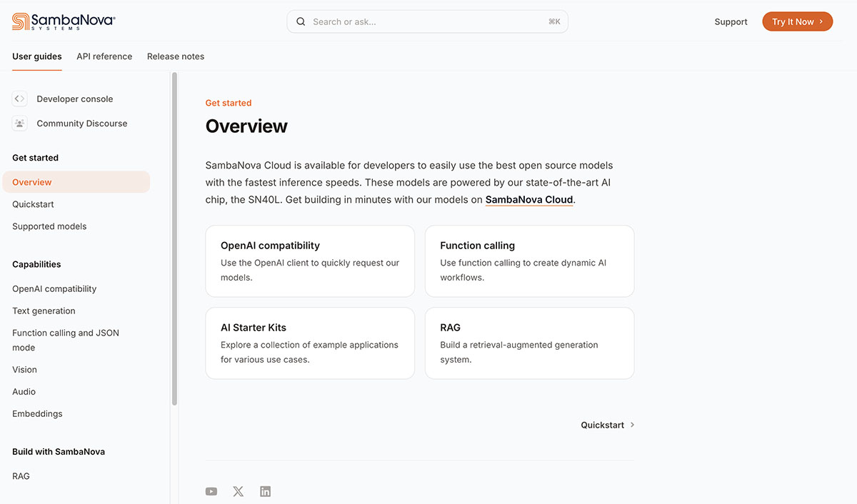The height and width of the screenshot is (504, 857).
Task: Open Function calling and JSON mode item
Action: click(66, 340)
